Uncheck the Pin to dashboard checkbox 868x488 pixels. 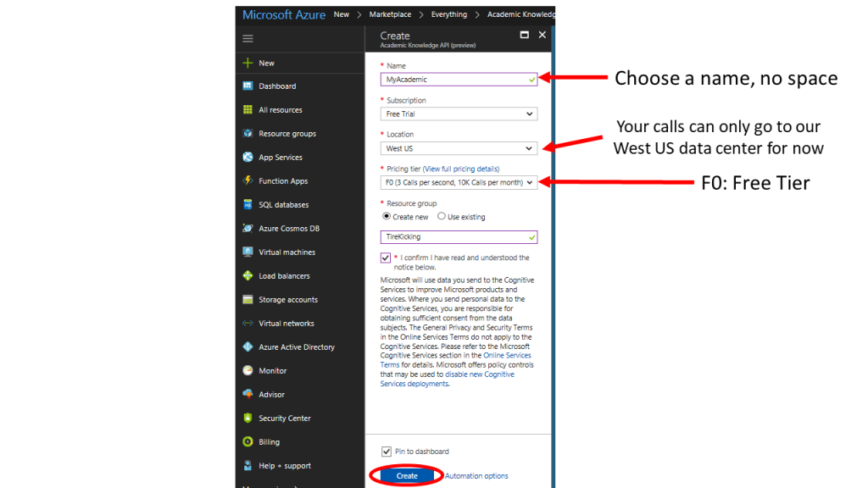pyautogui.click(x=387, y=451)
